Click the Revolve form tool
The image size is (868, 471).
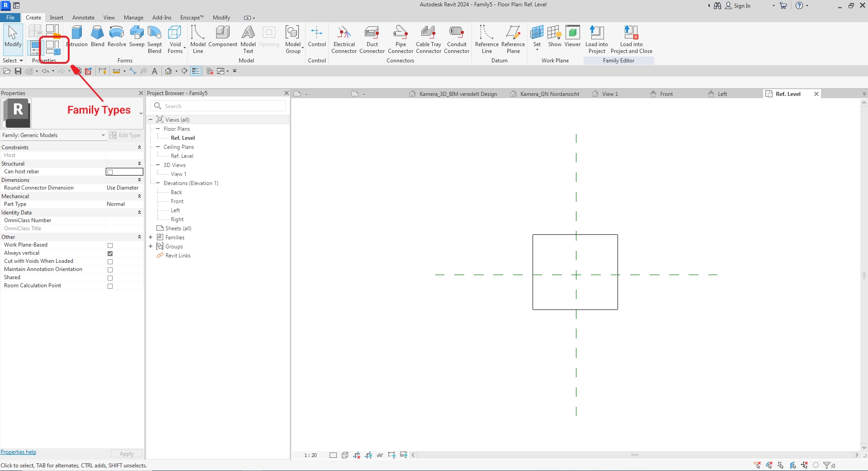tap(117, 36)
